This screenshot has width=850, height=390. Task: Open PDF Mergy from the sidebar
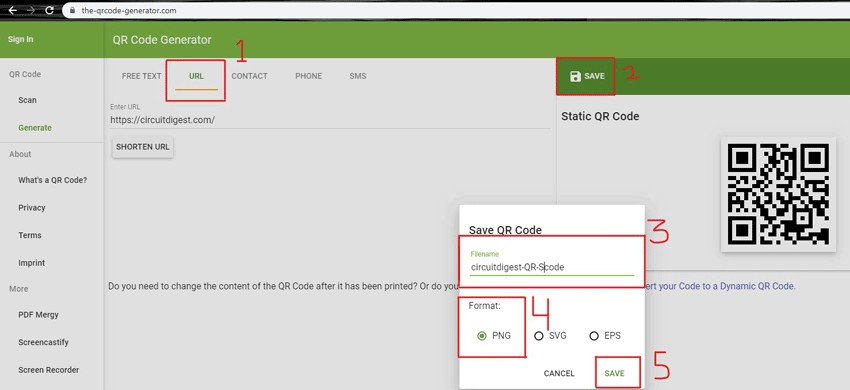point(38,315)
